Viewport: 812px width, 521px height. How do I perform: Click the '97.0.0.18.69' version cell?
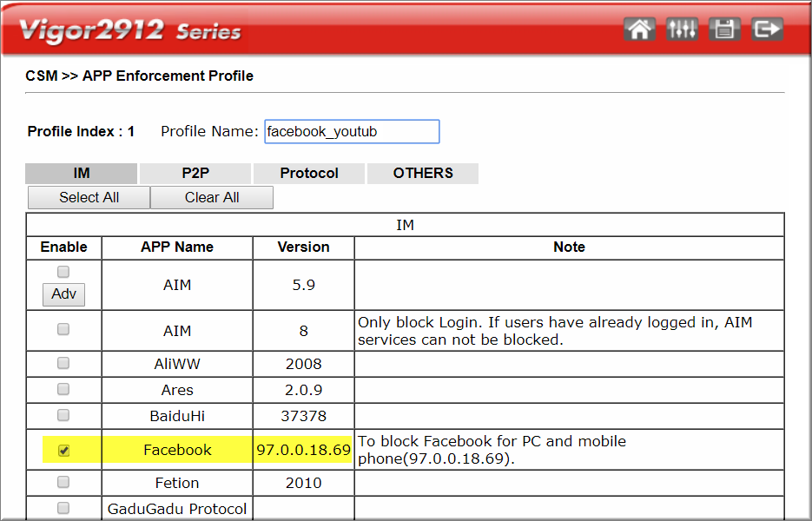click(x=303, y=450)
